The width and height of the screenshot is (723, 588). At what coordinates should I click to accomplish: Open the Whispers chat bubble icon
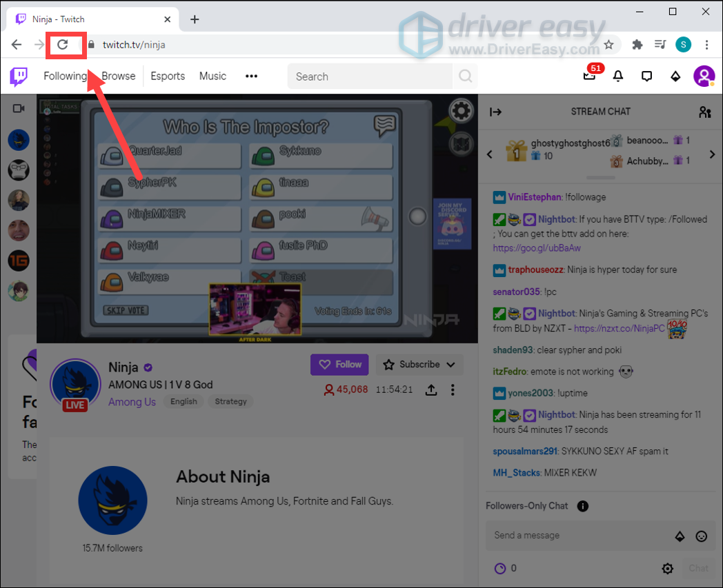tap(646, 76)
